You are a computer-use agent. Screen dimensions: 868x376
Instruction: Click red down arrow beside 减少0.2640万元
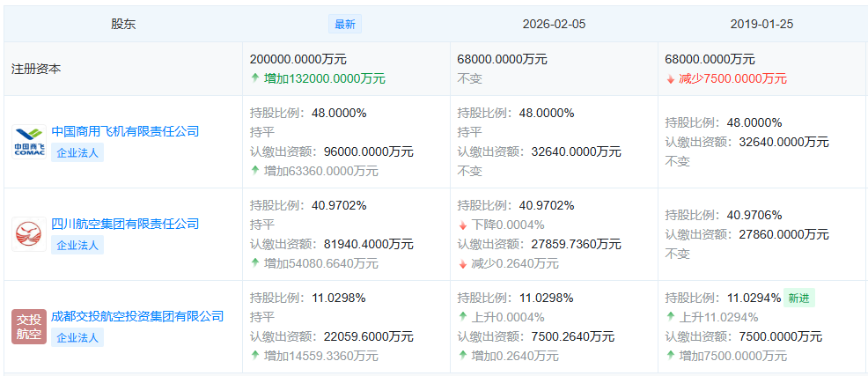(463, 263)
